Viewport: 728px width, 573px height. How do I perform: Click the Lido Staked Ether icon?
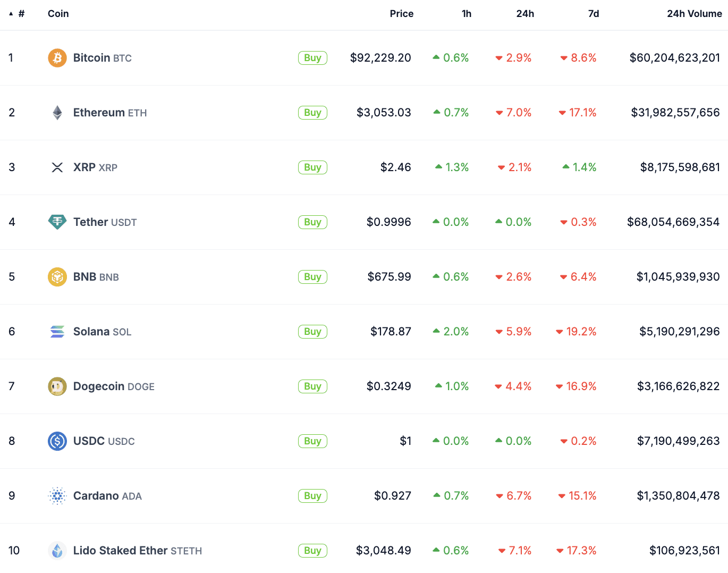[57, 550]
